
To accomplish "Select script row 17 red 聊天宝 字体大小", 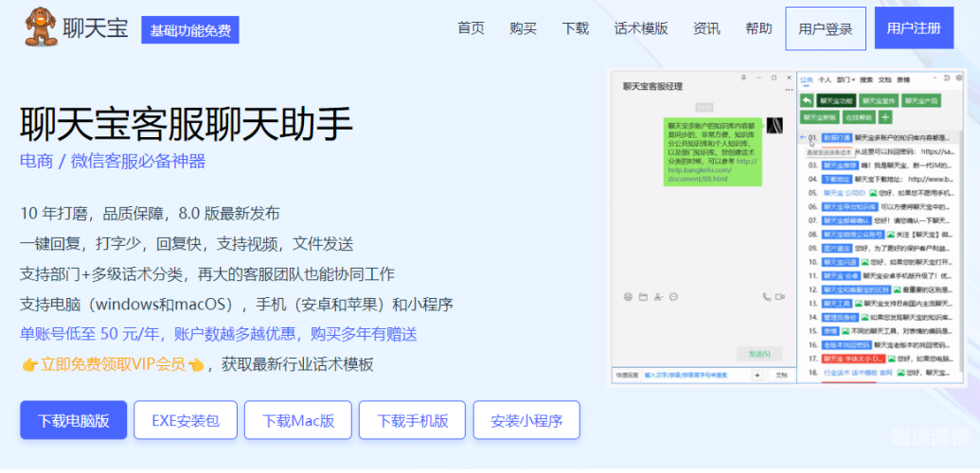I will click(882, 359).
